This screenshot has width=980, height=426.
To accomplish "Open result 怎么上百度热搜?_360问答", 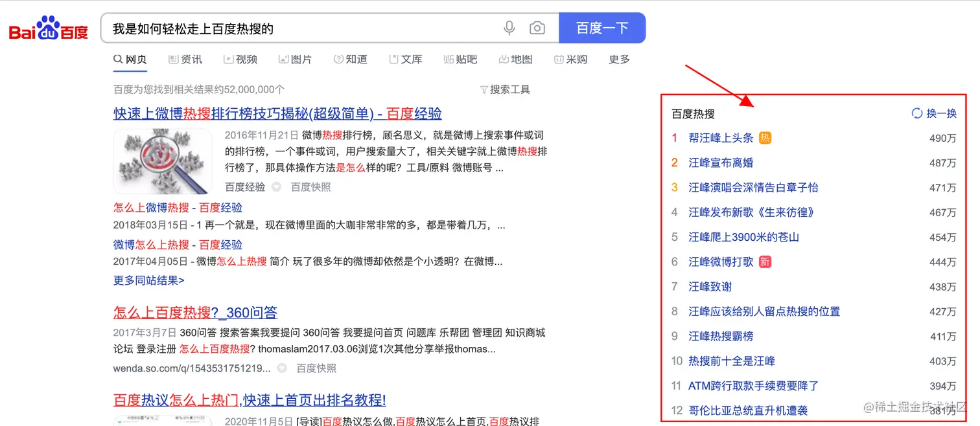I will coord(195,313).
